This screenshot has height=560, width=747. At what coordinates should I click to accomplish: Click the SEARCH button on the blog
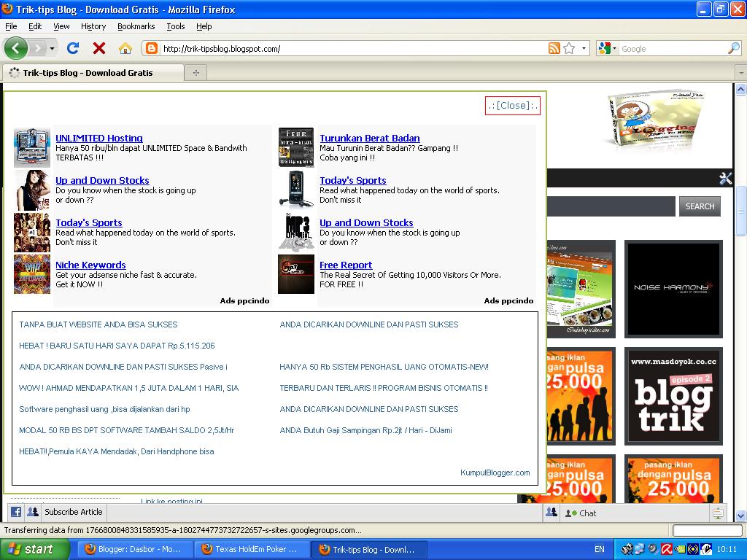point(700,206)
